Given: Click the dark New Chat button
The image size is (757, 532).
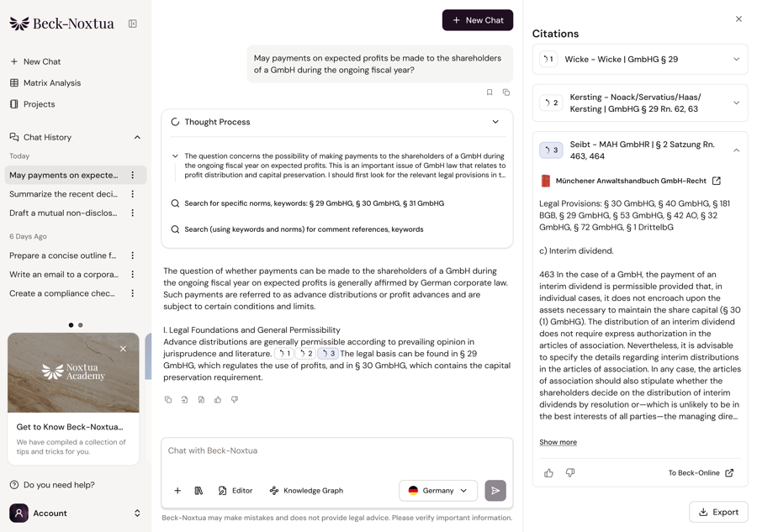Looking at the screenshot, I should (x=478, y=20).
